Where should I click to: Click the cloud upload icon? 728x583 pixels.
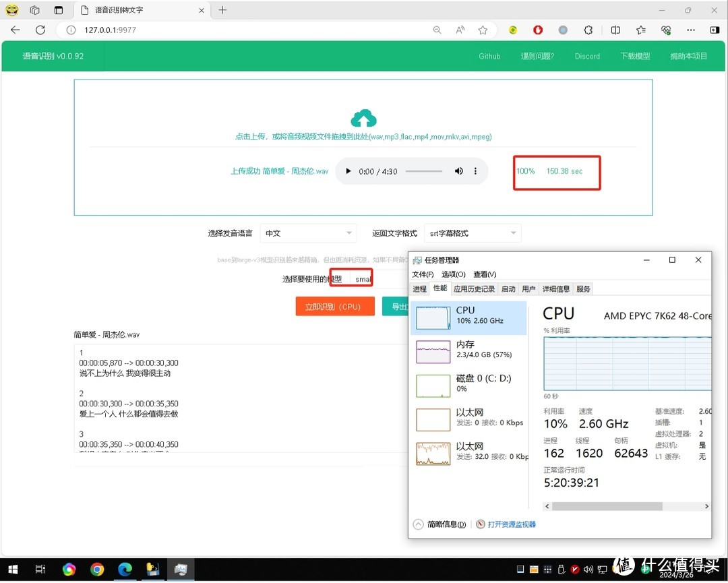point(363,119)
